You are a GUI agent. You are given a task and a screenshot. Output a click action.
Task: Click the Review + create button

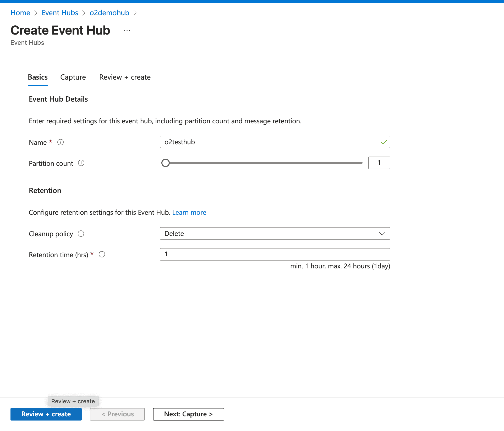(46, 414)
